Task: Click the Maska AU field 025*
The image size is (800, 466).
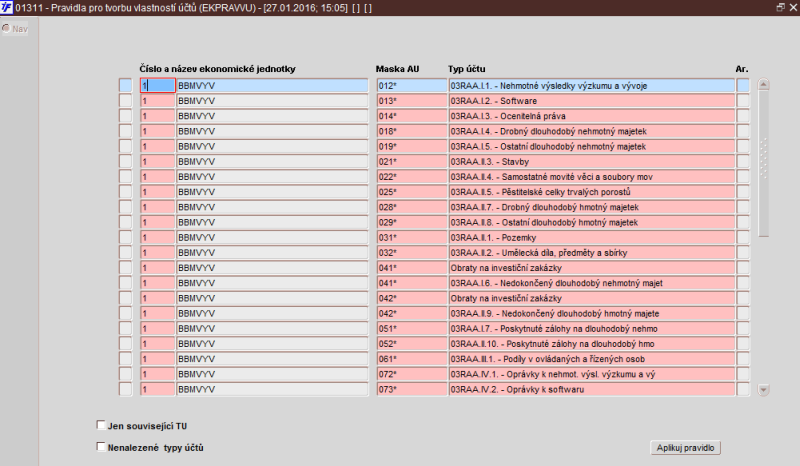Action: click(412, 192)
